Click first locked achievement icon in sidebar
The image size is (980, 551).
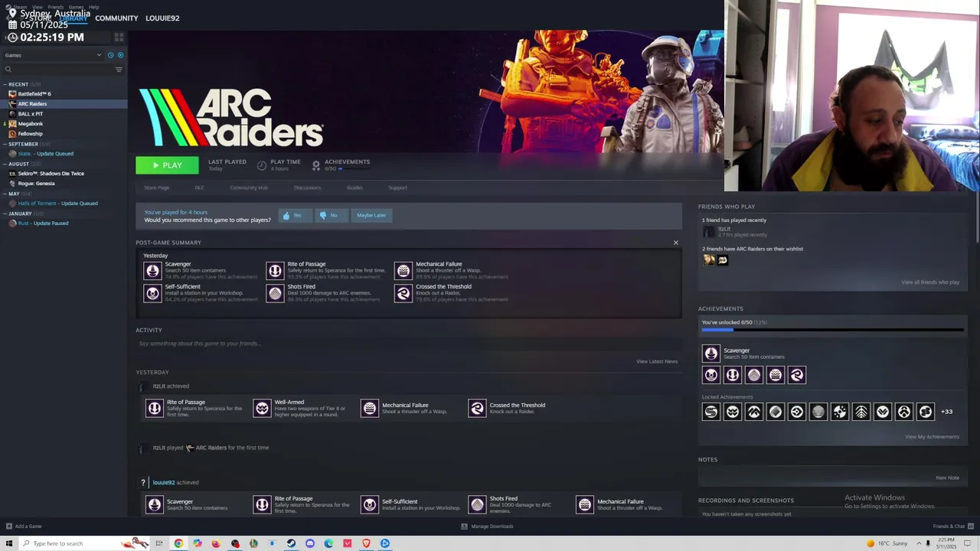click(x=711, y=412)
